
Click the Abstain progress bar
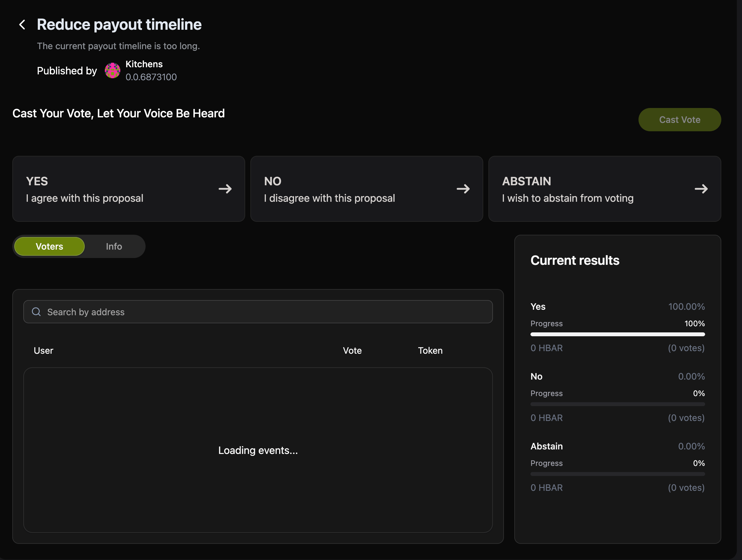pos(617,474)
